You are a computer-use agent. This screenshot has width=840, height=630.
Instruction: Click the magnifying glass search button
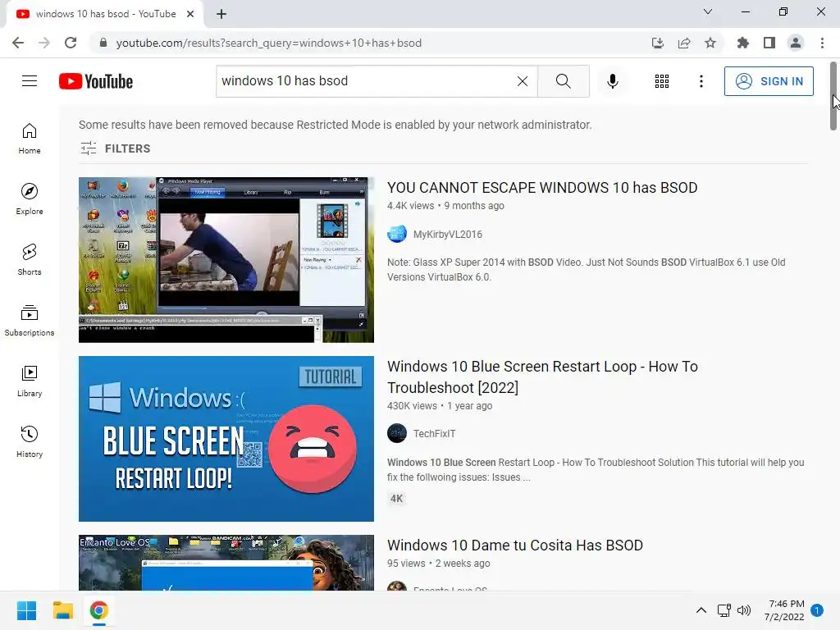(563, 81)
